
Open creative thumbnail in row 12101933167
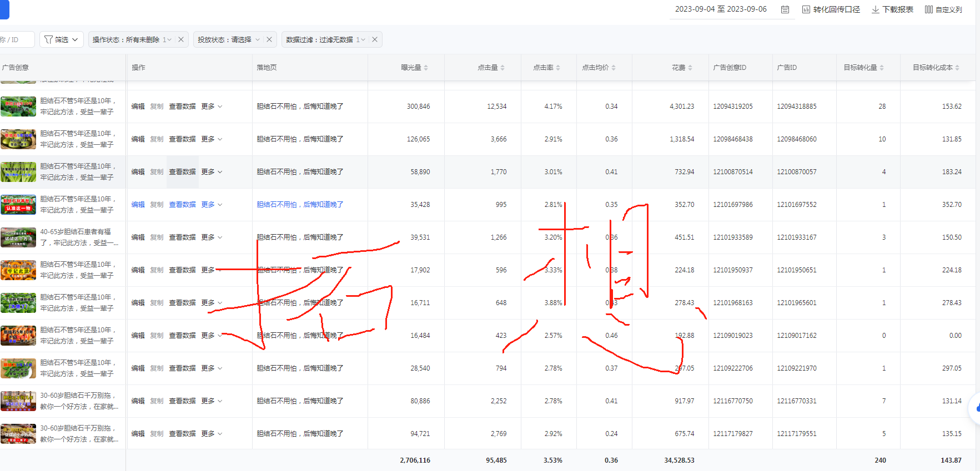pos(18,237)
